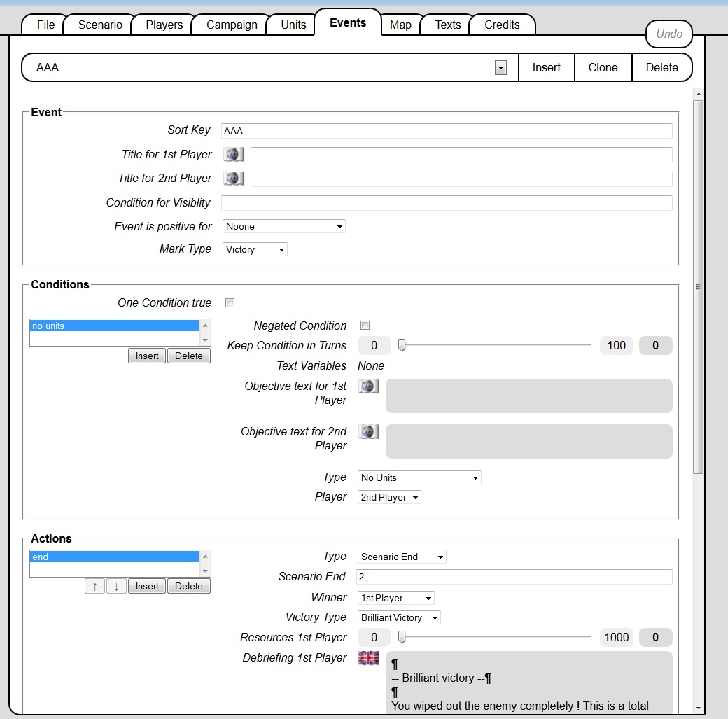The height and width of the screenshot is (719, 728).
Task: Enable the Negated Condition checkbox
Action: tap(365, 325)
